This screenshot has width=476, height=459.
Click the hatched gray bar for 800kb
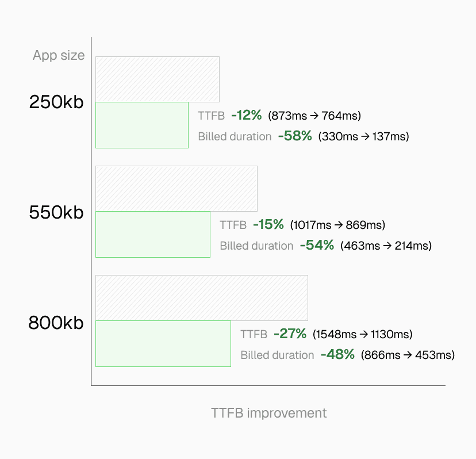point(201,298)
